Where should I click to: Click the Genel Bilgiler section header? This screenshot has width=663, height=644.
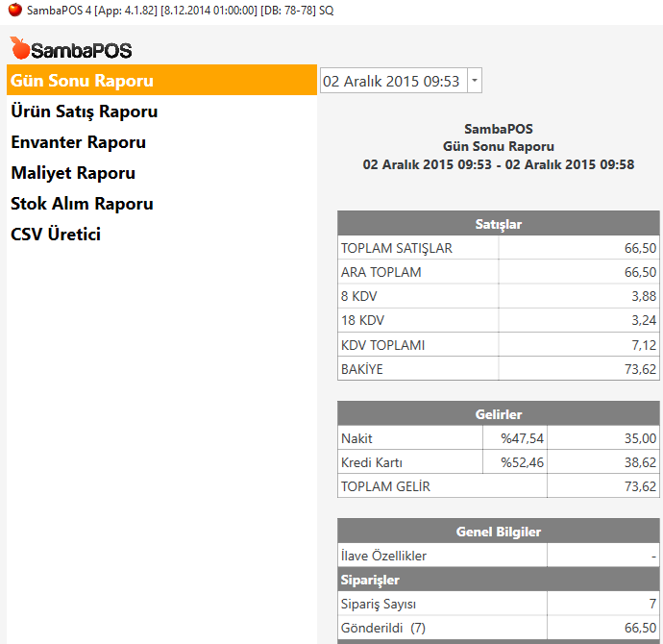[498, 532]
